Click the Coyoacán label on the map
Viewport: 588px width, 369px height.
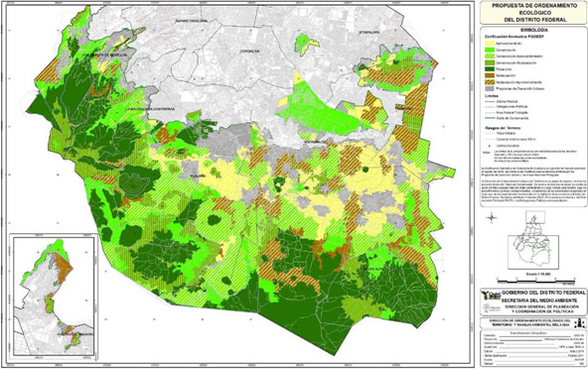click(x=249, y=52)
